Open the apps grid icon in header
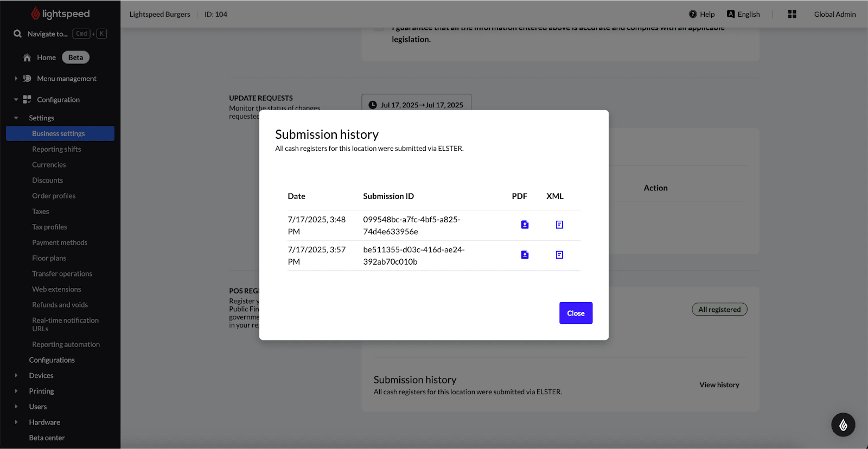The image size is (868, 449). point(792,15)
